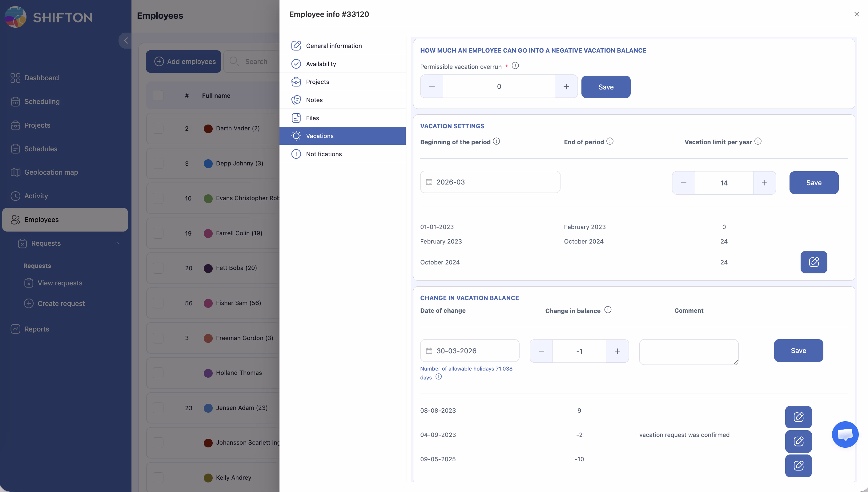Click the Add employees button
The image size is (868, 492).
point(183,61)
